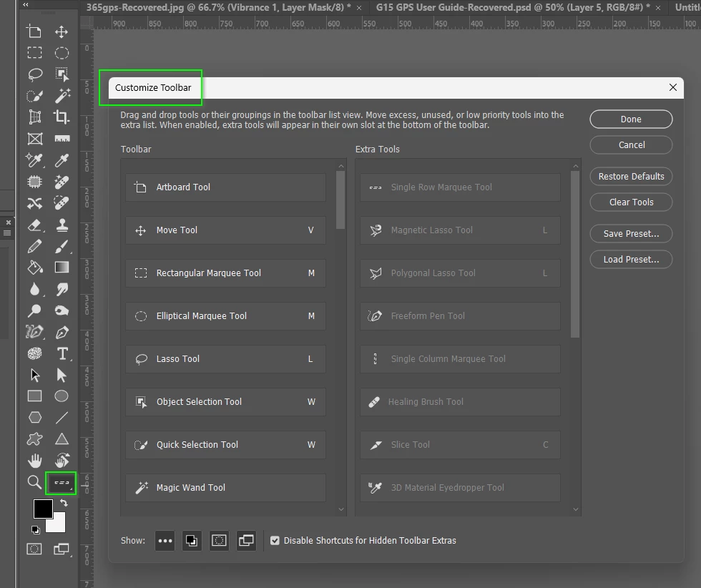Click the Extra Tools list scroll-up arrow
Image resolution: width=701 pixels, height=588 pixels.
coord(576,166)
